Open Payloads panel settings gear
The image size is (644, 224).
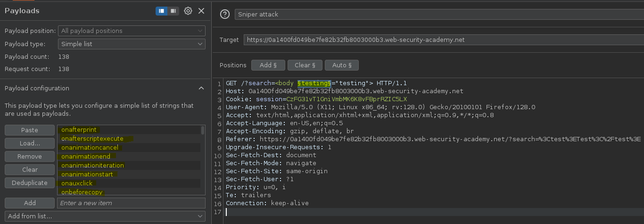pos(188,11)
